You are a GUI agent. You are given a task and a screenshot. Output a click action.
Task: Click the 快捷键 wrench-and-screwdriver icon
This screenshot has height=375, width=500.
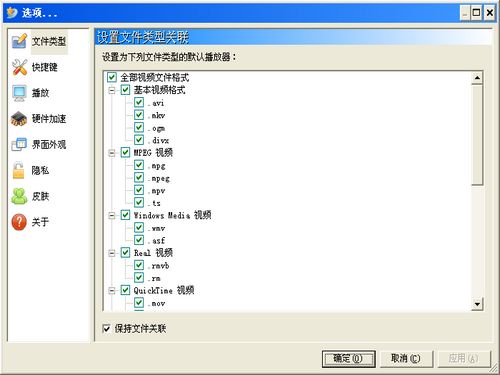point(19,67)
